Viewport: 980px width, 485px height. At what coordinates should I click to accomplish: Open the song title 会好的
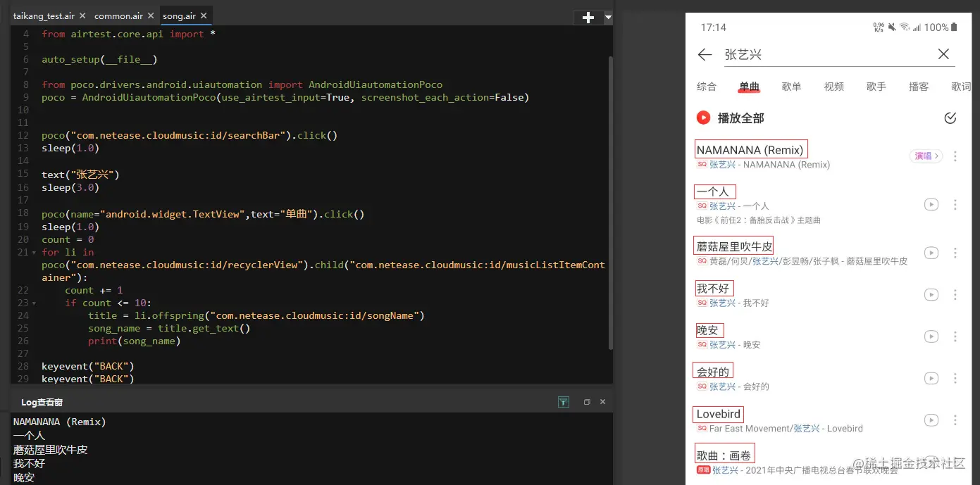point(713,371)
